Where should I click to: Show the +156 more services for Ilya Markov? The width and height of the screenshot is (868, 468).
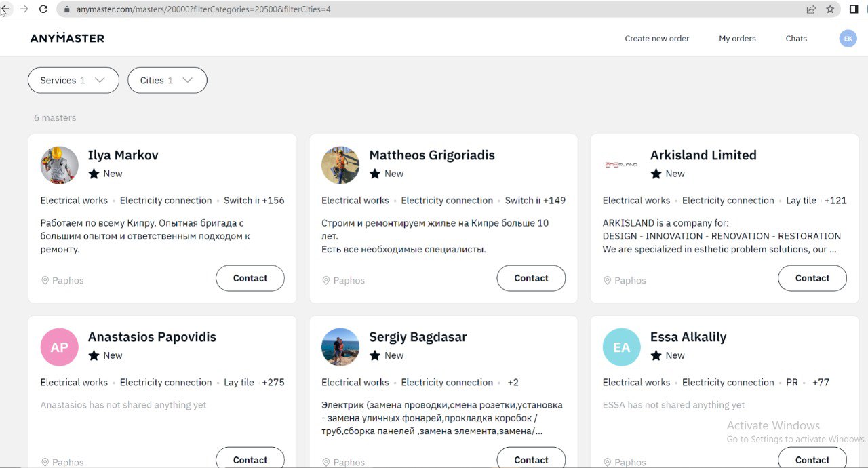(x=273, y=201)
